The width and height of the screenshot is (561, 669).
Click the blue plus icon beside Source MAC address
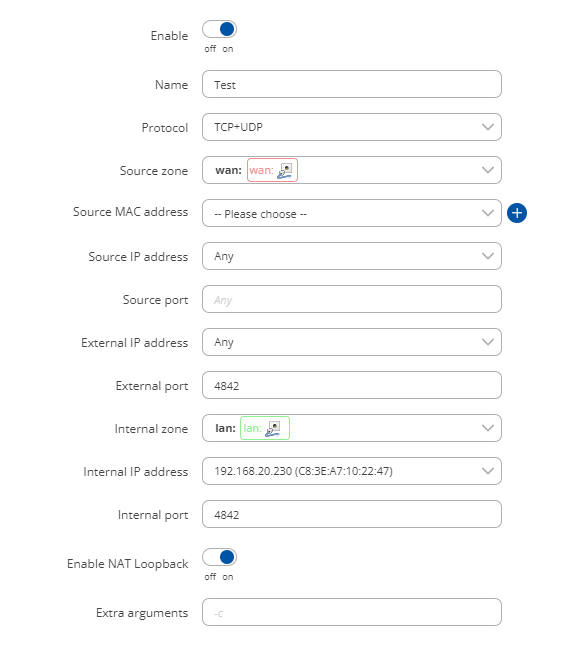click(517, 213)
